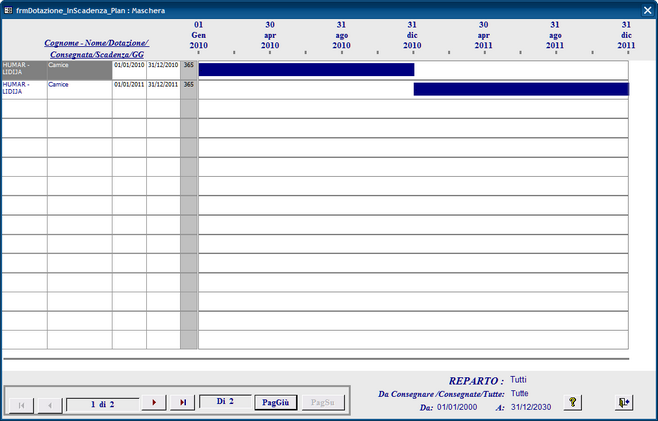Image resolution: width=658 pixels, height=421 pixels.
Task: Click the 31 ago 2011 timeline label
Action: 555,35
